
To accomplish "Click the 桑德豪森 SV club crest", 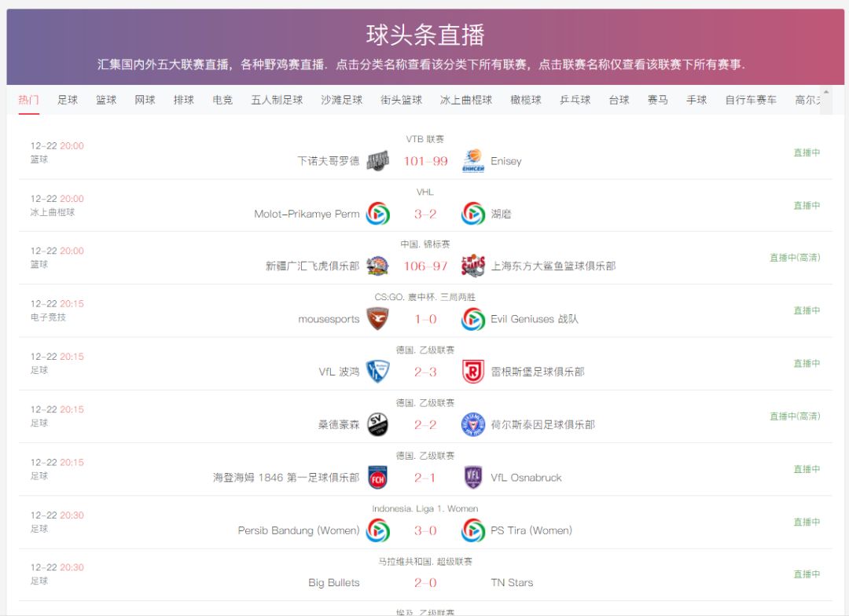I will point(378,424).
